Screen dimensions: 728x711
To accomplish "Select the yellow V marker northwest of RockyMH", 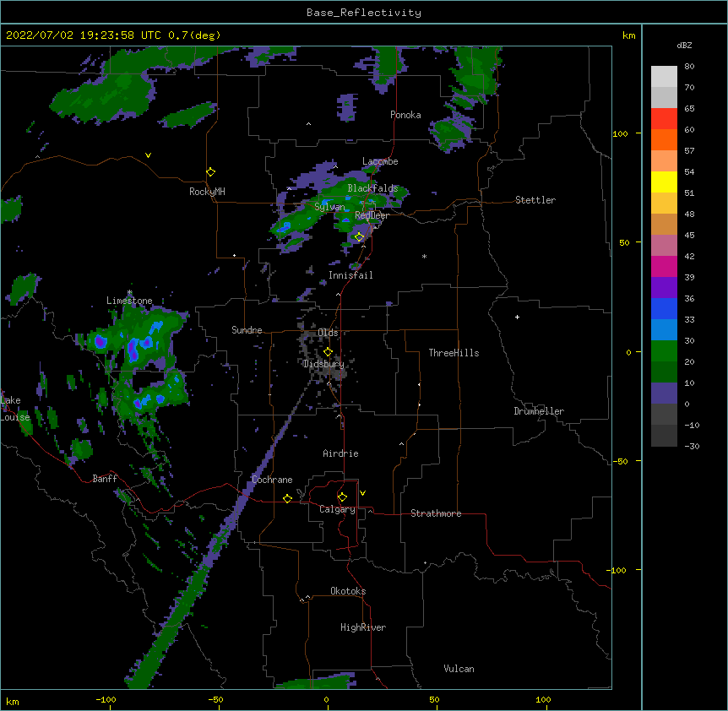I will pos(148,155).
